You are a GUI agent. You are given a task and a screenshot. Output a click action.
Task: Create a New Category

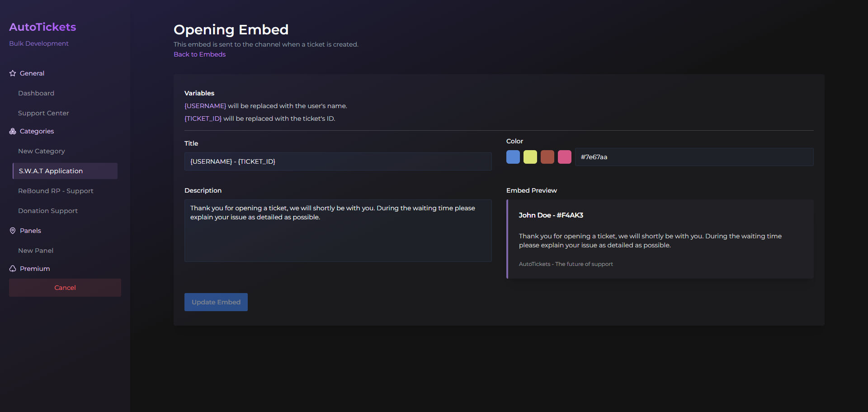tap(42, 151)
